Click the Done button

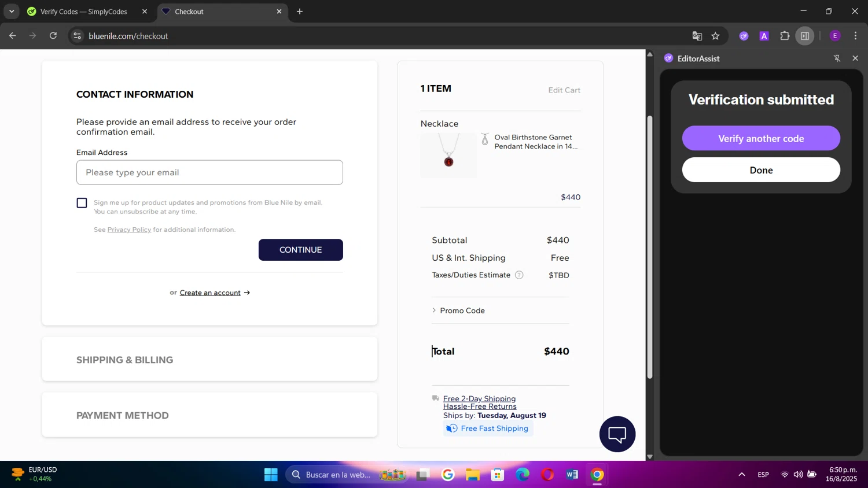761,170
